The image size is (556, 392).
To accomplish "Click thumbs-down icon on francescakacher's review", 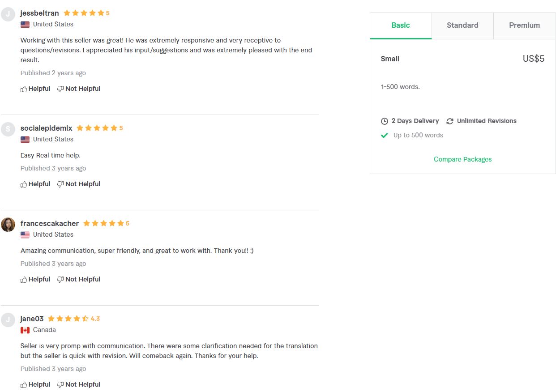I will click(60, 280).
